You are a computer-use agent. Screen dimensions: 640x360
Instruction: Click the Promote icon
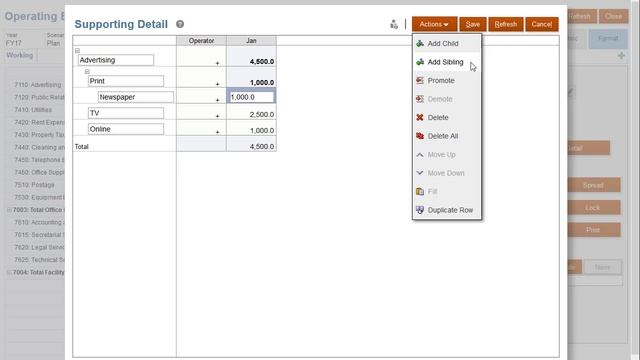pos(420,80)
